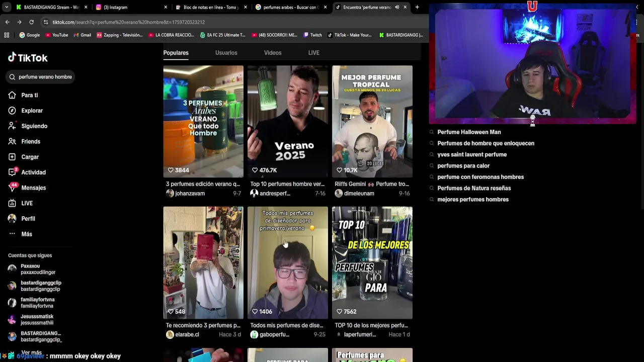This screenshot has height=362, width=644.
Task: Open elarabe.cl's red perfume video
Action: pos(203,262)
